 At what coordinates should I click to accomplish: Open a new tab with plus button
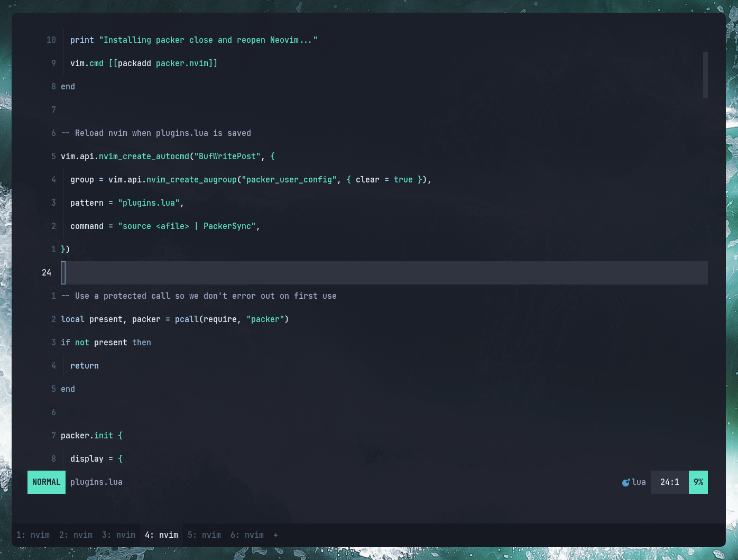(275, 535)
